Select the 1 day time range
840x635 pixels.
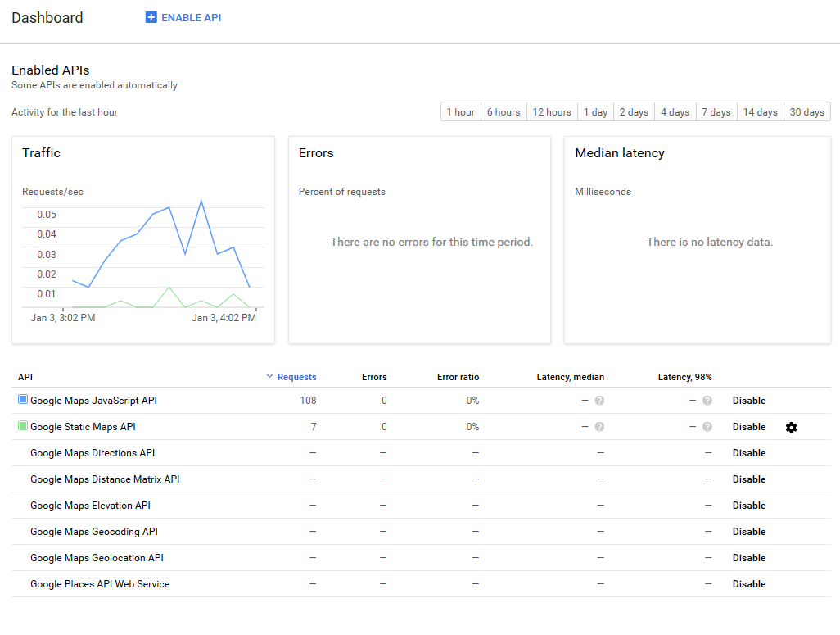pos(596,112)
